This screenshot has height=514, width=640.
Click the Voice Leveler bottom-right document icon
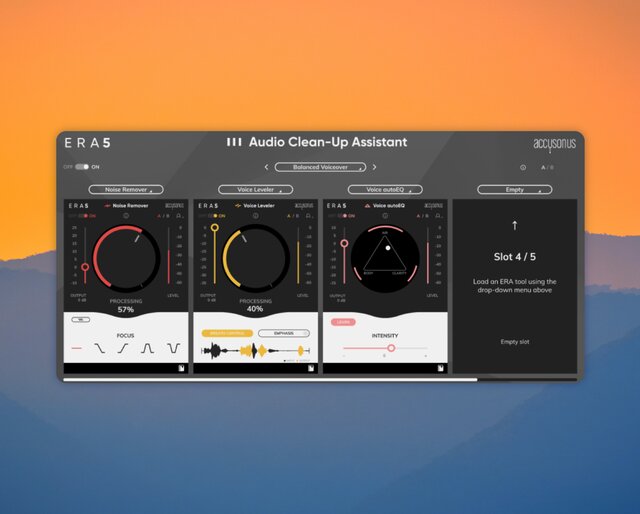point(311,368)
